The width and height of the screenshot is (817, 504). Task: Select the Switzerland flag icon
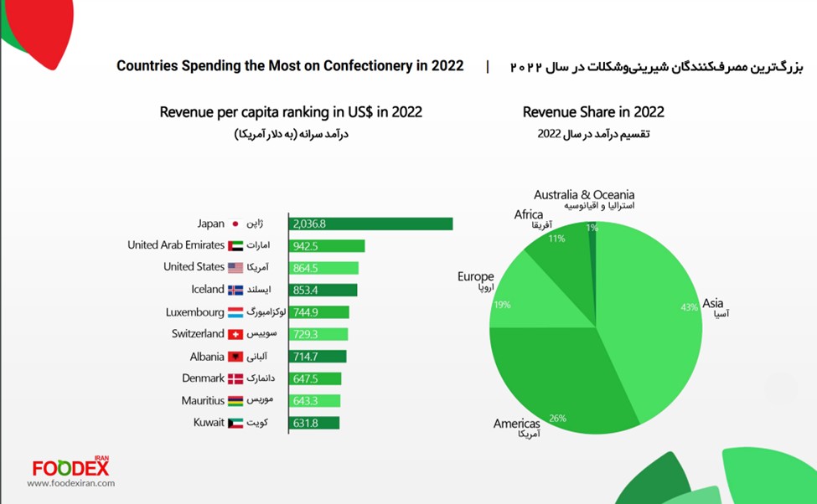tap(235, 334)
